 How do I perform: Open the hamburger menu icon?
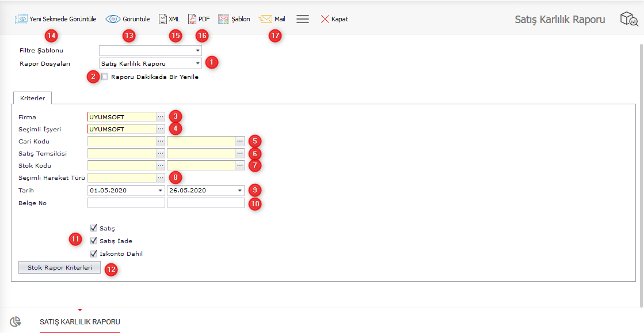(303, 19)
